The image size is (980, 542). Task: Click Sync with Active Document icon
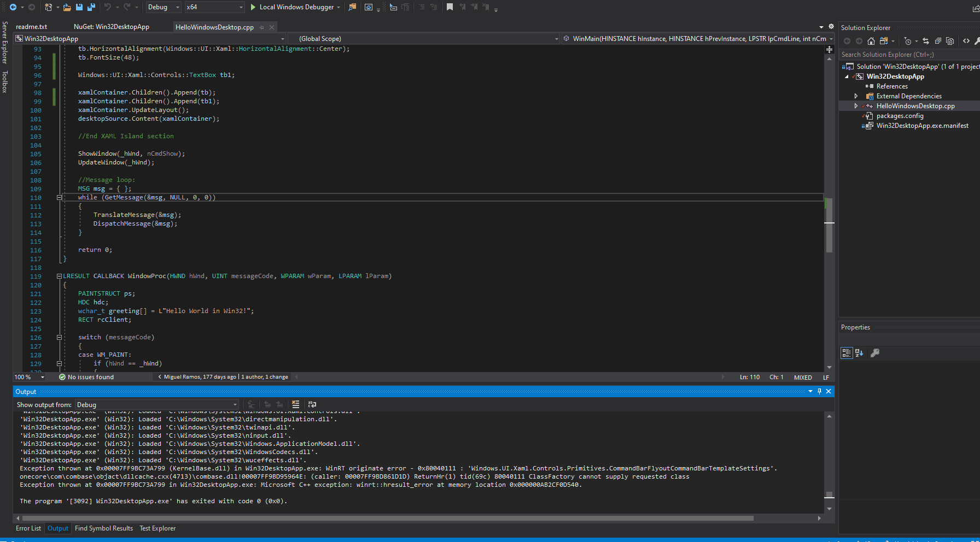click(925, 41)
